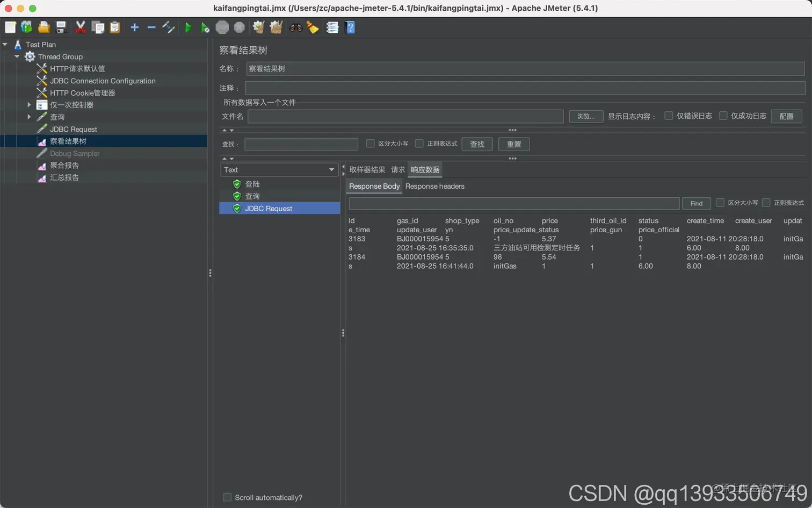The image size is (812, 508).
Task: Click the Find button
Action: (697, 203)
